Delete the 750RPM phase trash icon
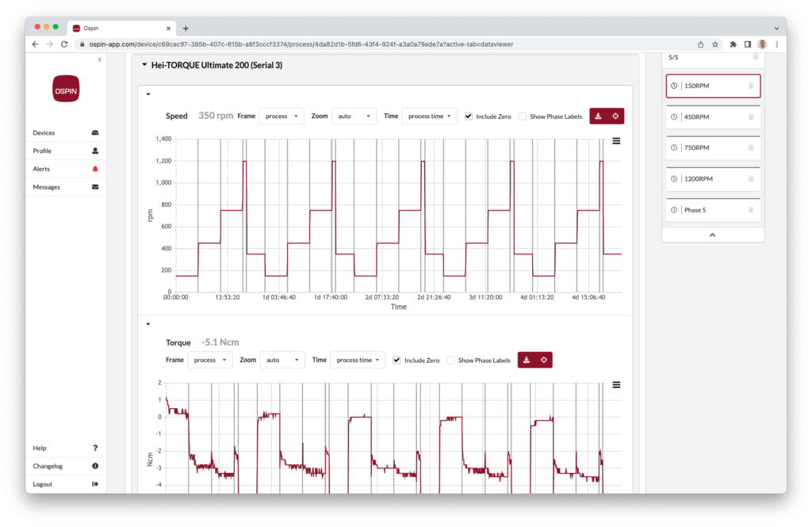Screen dimensions: 812x527 [750, 147]
